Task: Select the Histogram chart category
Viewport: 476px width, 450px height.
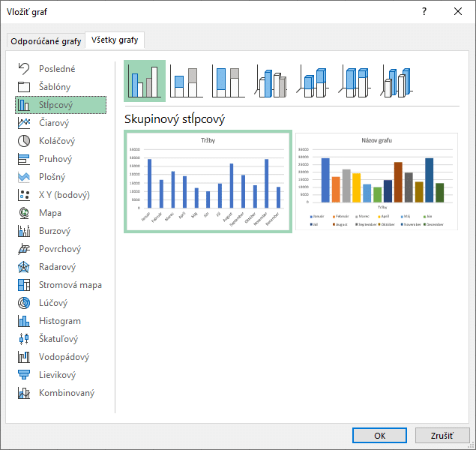Action: click(x=61, y=321)
